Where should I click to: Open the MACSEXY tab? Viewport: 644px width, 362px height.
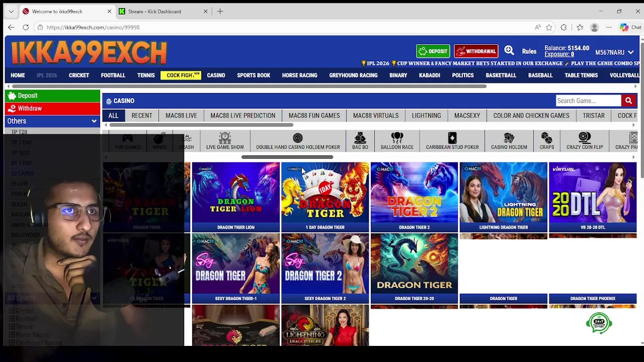(467, 116)
